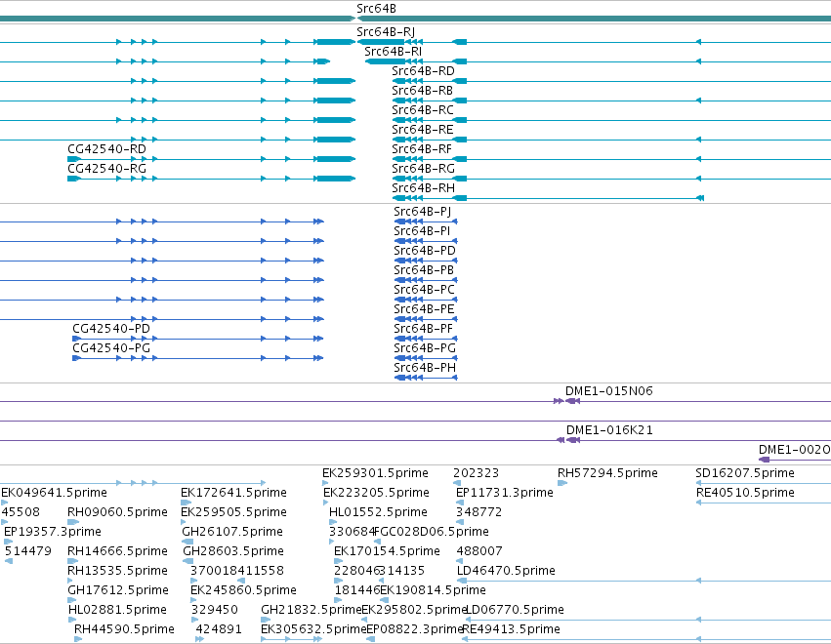The width and height of the screenshot is (831, 644).
Task: Select the Src64B-PC label
Action: click(x=424, y=290)
